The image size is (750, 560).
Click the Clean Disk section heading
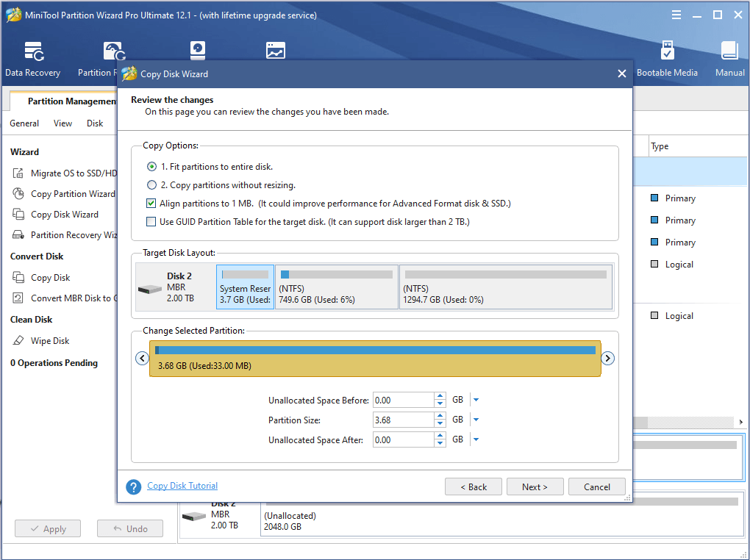tap(31, 319)
